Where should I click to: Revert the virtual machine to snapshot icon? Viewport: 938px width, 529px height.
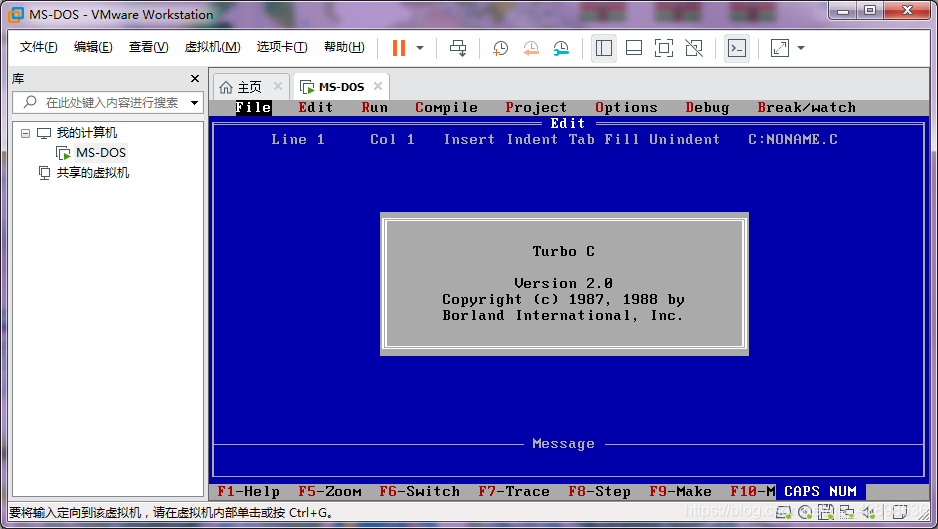531,48
